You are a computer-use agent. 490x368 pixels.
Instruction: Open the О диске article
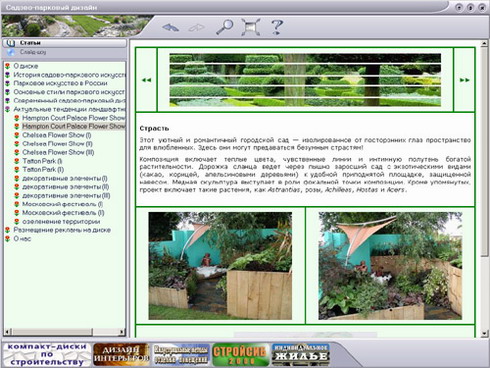pyautogui.click(x=26, y=66)
